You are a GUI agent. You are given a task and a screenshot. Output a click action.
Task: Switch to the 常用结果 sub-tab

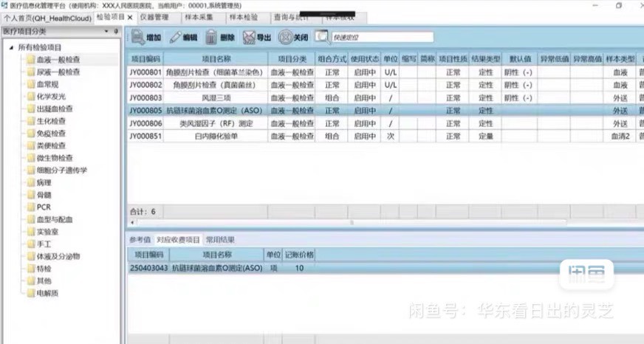[220, 240]
